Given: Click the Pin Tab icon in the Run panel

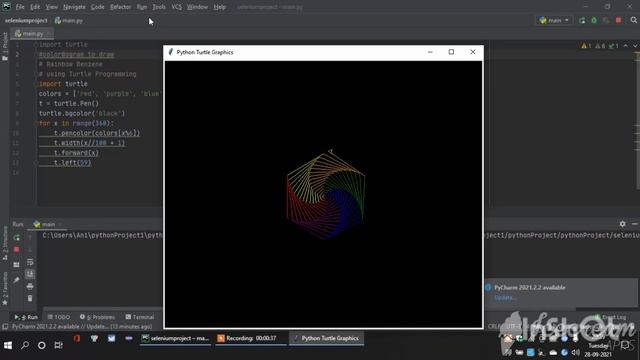Looking at the screenshot, I should coord(16,280).
